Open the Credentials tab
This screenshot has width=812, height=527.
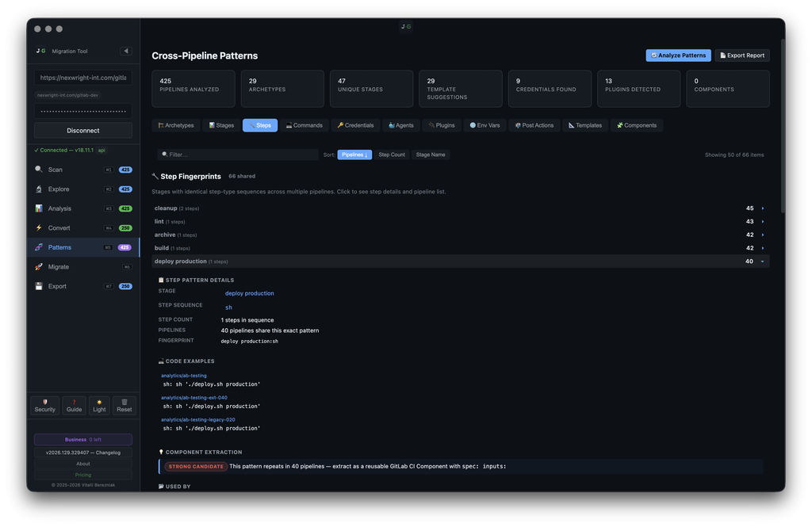pyautogui.click(x=355, y=125)
